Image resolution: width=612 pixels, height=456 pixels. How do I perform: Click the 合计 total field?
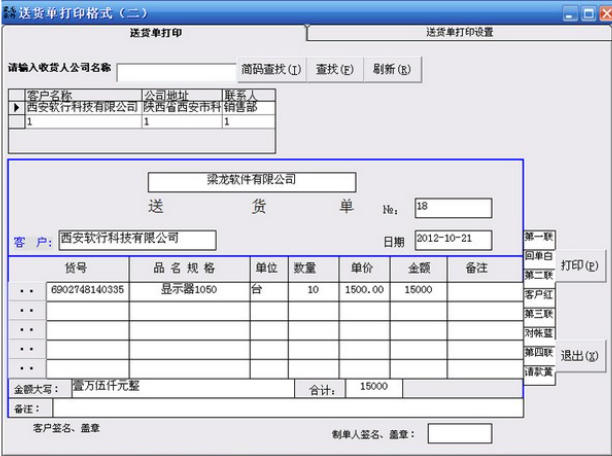[374, 388]
